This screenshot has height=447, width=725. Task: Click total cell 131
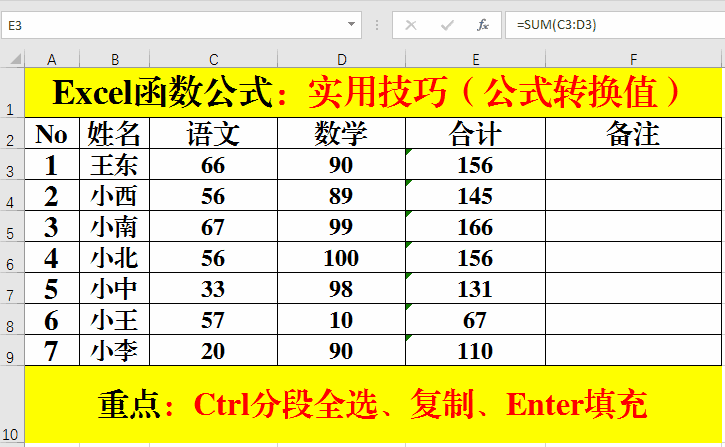475,288
